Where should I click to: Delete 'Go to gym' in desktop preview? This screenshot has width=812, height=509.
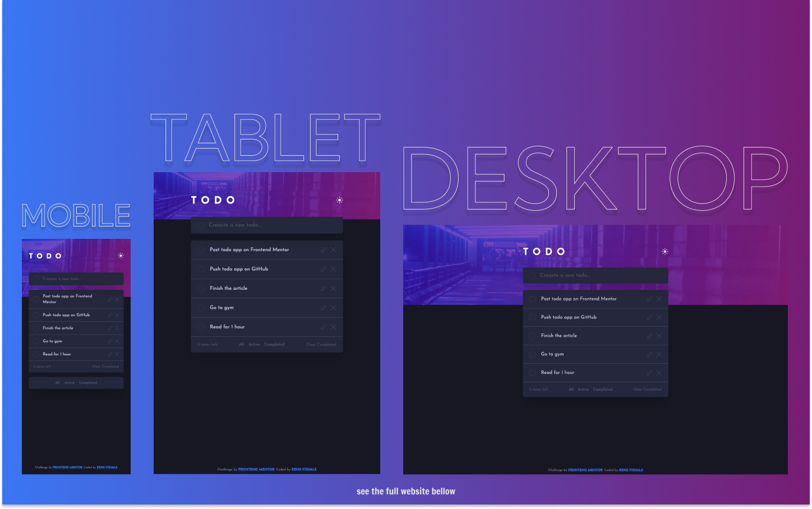coord(659,354)
